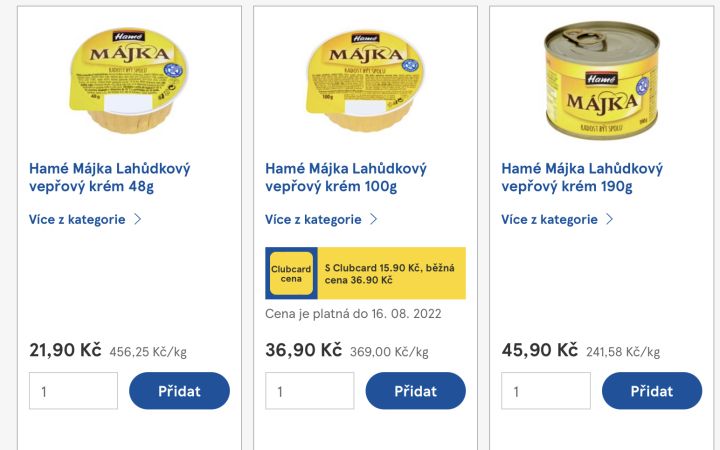
Task: Click the chevron arrow beside 48g Více z kategorie
Action: tap(137, 219)
